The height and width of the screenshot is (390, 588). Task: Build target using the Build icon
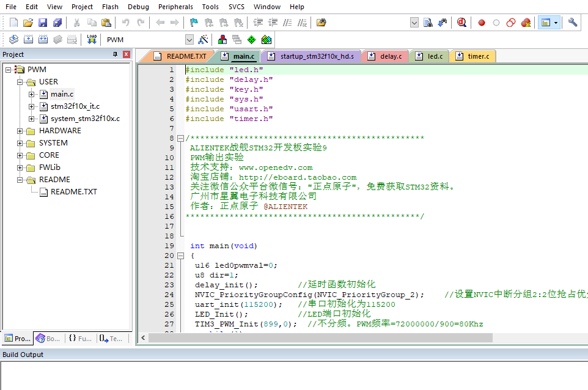[28, 39]
